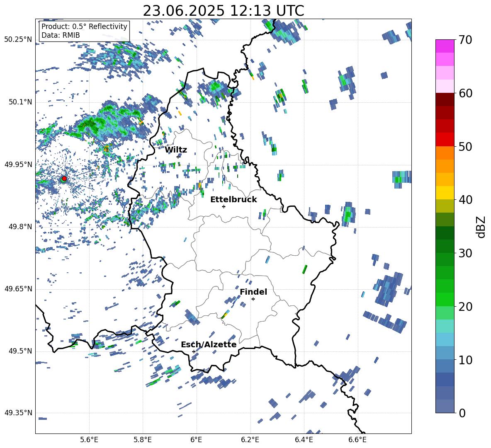The height and width of the screenshot is (448, 491).
Task: Click the Wiltz station cross marker
Action: click(x=178, y=156)
